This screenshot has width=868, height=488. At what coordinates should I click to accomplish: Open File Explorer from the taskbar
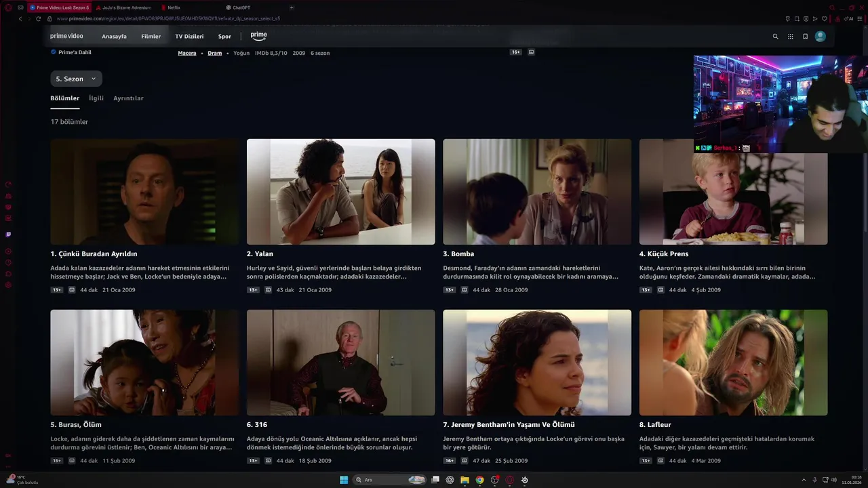[465, 480]
